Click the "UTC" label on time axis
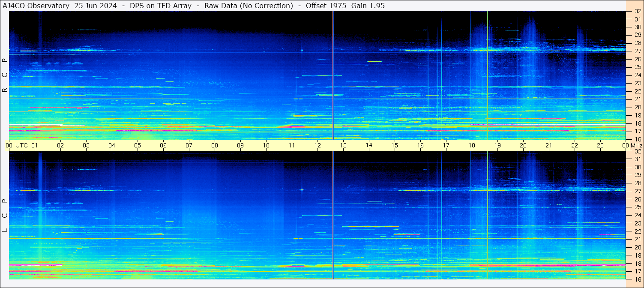Screen dimensions: 644x288 point(21,145)
